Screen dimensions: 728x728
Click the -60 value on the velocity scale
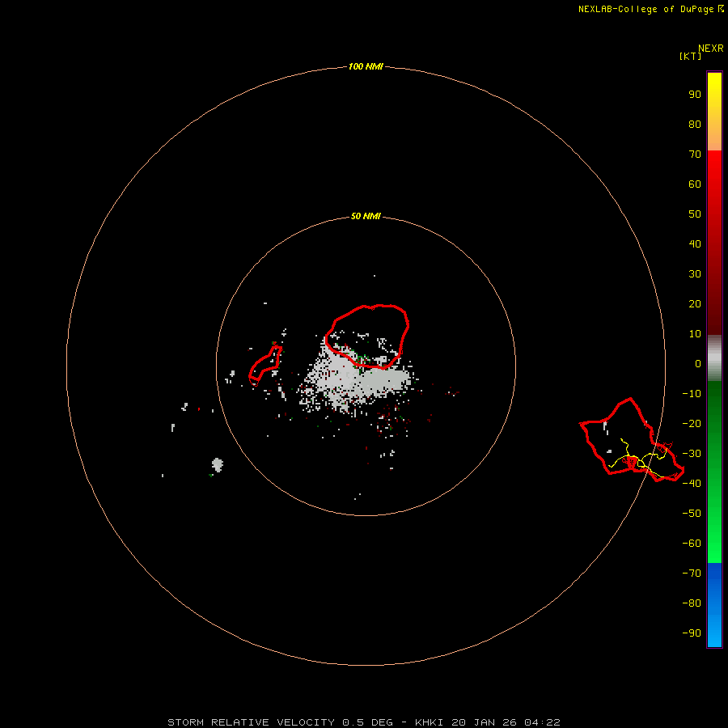(x=692, y=544)
